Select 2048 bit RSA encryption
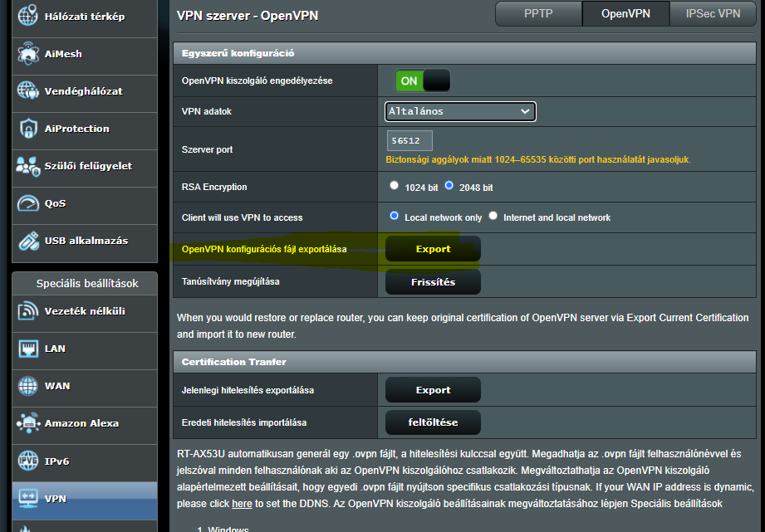This screenshot has width=765, height=532. (449, 186)
